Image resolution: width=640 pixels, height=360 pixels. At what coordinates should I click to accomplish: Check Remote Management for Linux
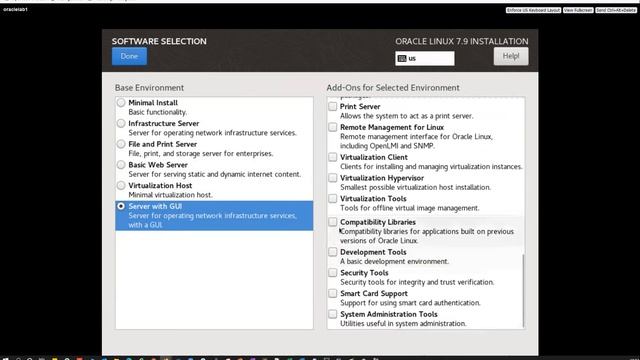tap(333, 127)
